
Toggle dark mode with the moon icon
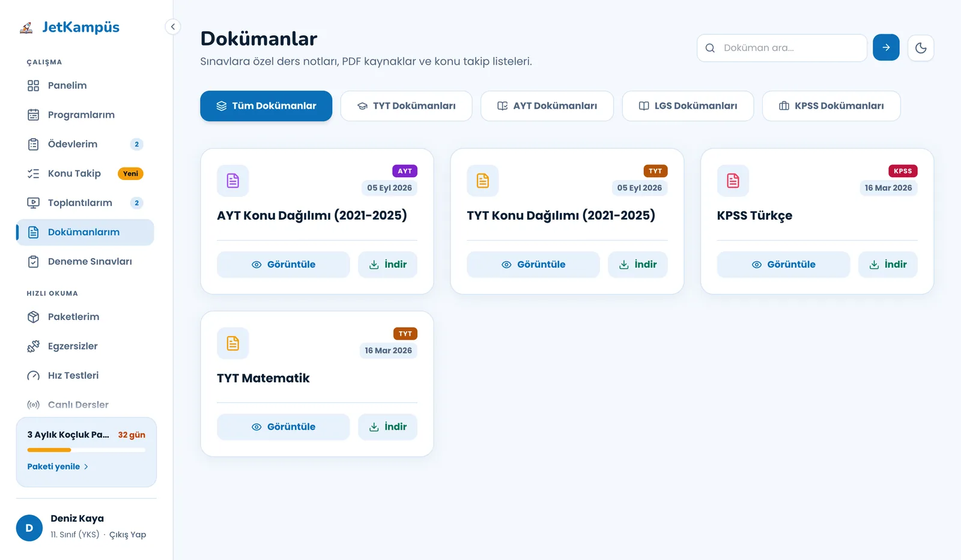pyautogui.click(x=921, y=48)
